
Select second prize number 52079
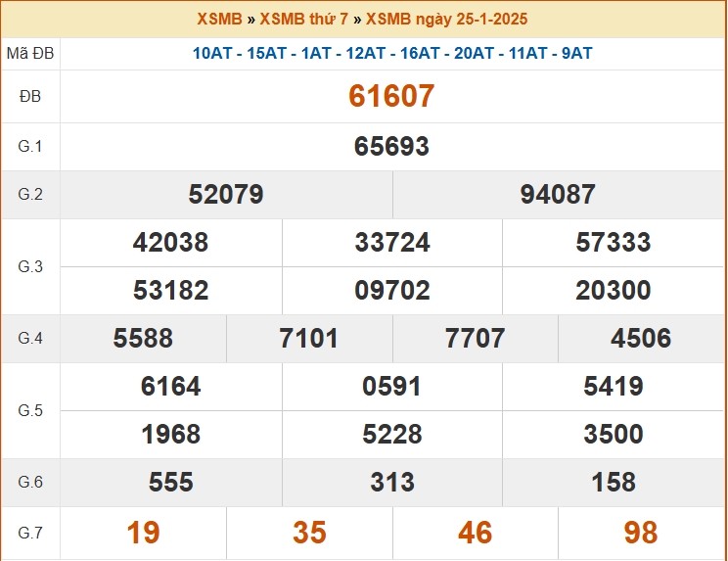(226, 194)
